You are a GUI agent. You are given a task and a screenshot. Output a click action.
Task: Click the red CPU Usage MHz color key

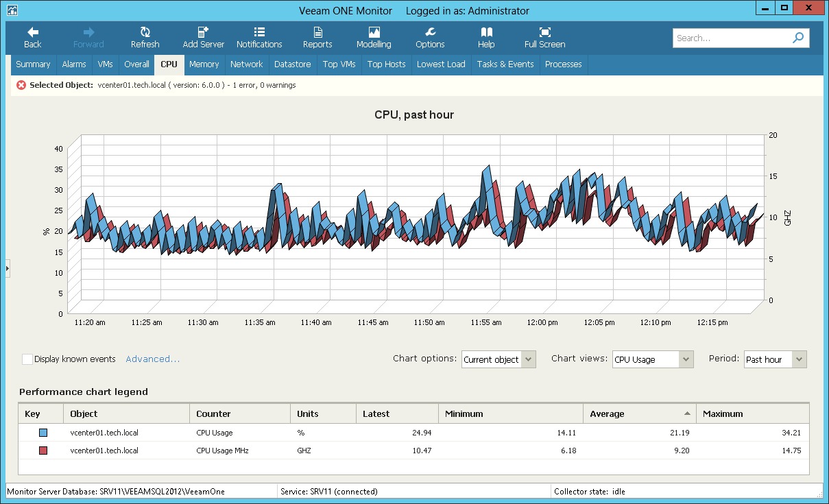click(43, 451)
